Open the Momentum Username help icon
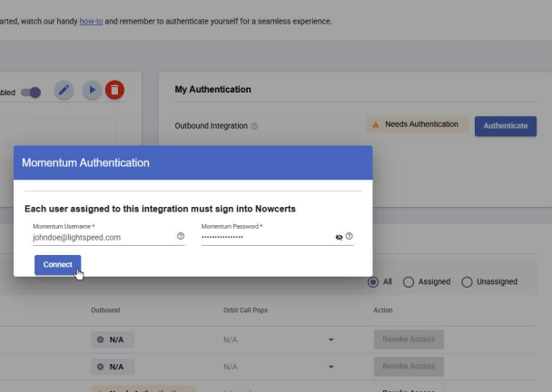This screenshot has height=392, width=552. 181,236
